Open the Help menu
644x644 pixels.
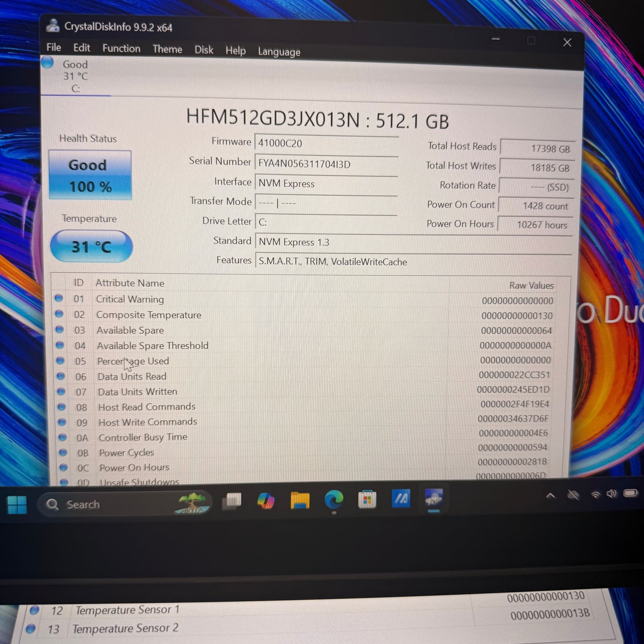[x=235, y=51]
